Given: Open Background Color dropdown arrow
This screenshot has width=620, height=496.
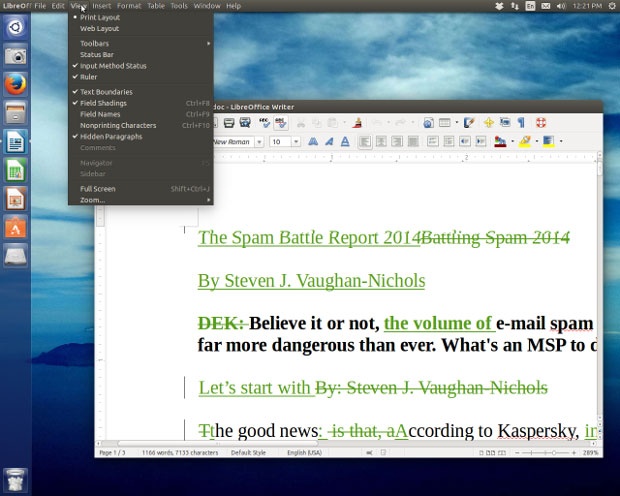Looking at the screenshot, I should (561, 141).
